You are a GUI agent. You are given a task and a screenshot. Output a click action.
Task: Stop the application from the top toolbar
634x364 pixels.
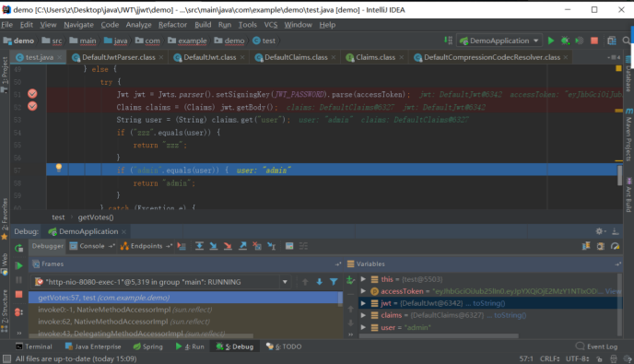pos(594,41)
